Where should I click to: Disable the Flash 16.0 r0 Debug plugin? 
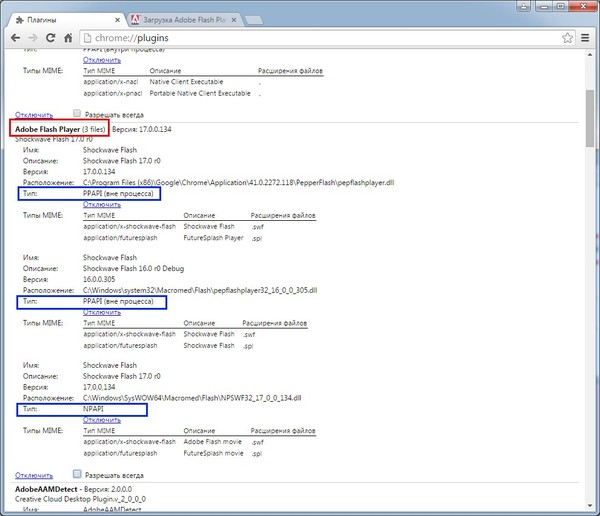pos(102,312)
